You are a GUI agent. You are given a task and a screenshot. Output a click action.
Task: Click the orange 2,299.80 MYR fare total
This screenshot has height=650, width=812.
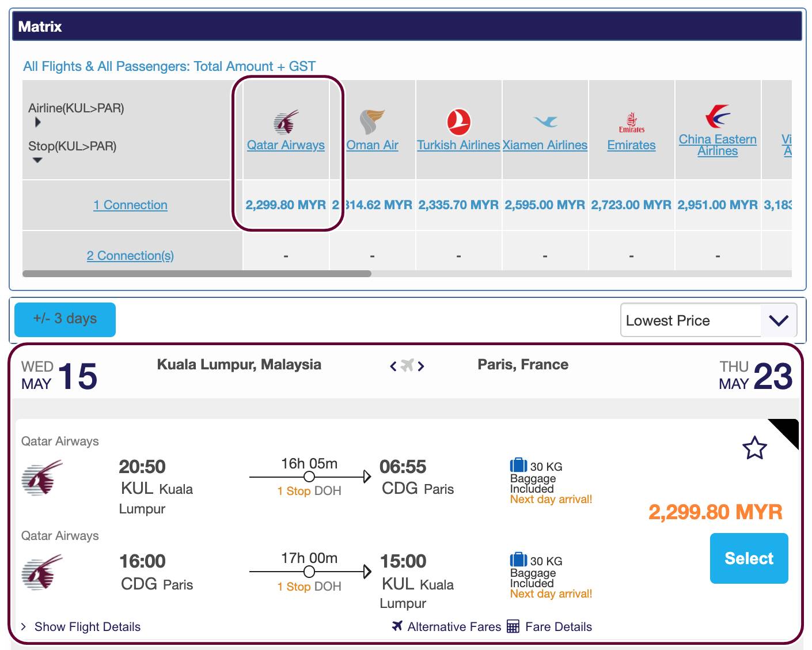(x=715, y=512)
